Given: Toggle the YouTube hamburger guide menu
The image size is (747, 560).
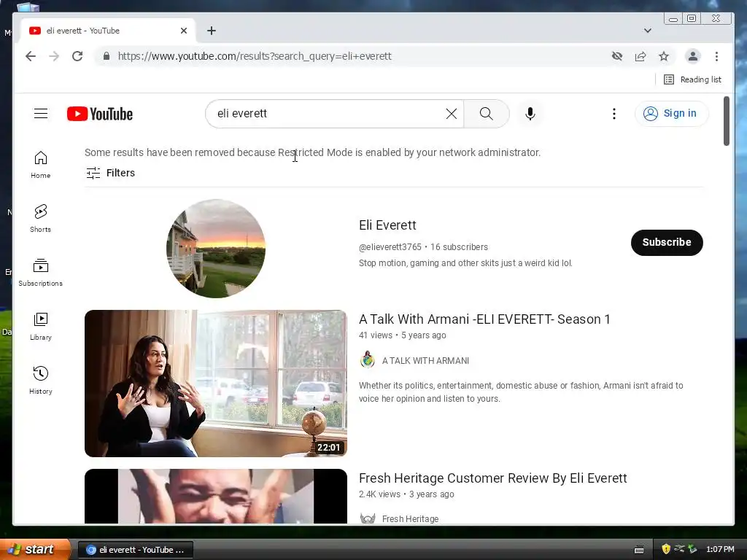Looking at the screenshot, I should tap(41, 113).
